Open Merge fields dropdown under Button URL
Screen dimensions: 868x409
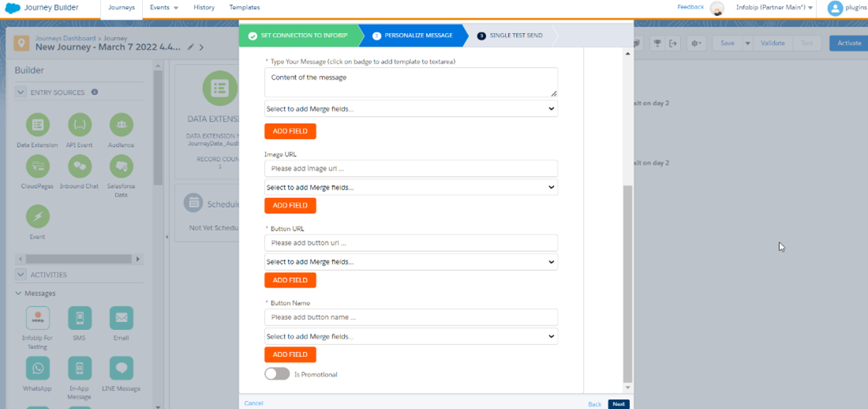411,261
